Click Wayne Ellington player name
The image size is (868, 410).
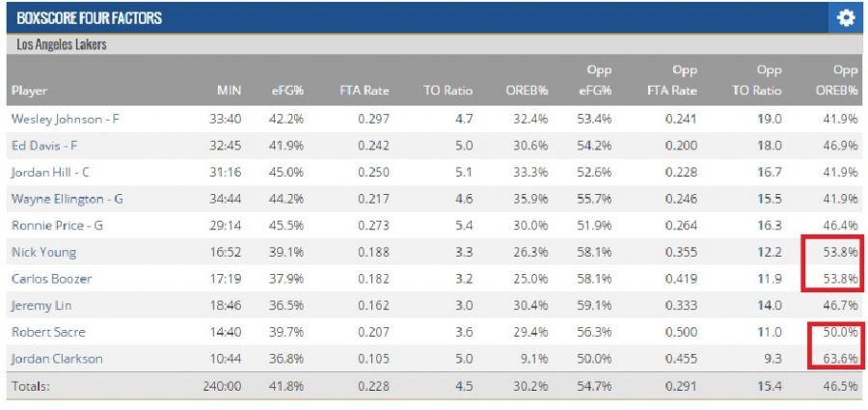[x=68, y=199]
